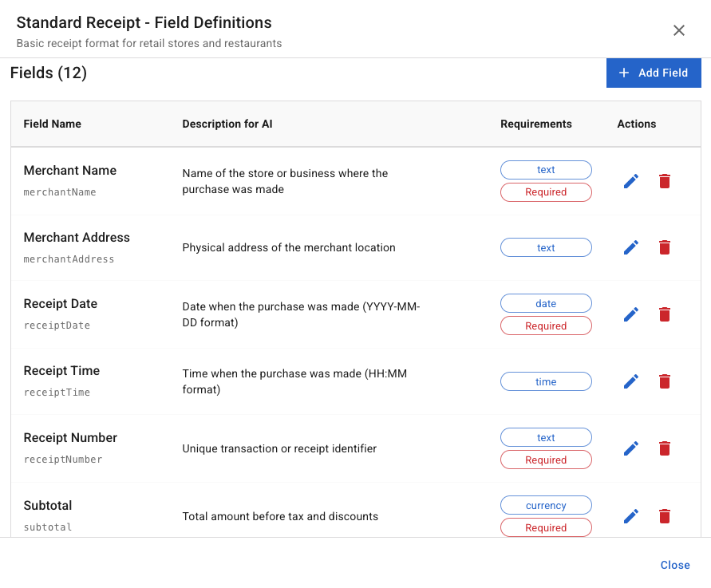Image resolution: width=711 pixels, height=588 pixels.
Task: Delete the Merchant Address field
Action: 664,247
